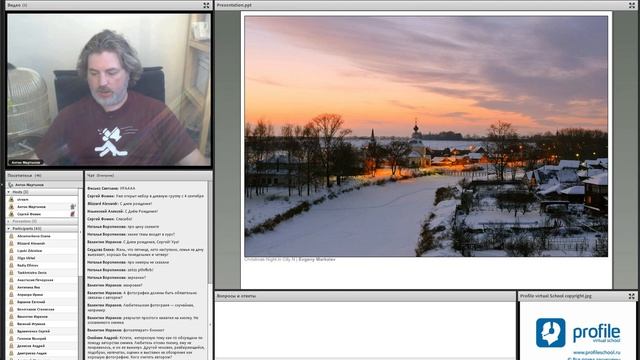This screenshot has width=640, height=360.
Task: Click the winter sunset slide photo
Action: pyautogui.click(x=426, y=136)
